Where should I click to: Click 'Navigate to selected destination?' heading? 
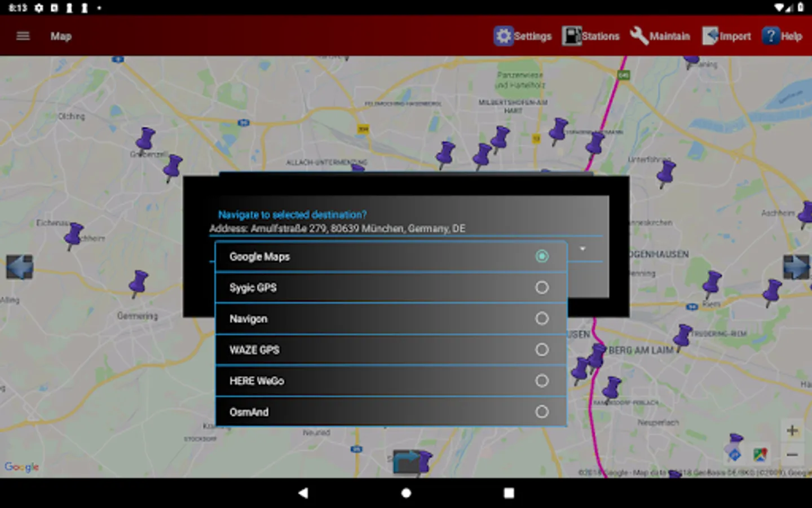(x=292, y=214)
